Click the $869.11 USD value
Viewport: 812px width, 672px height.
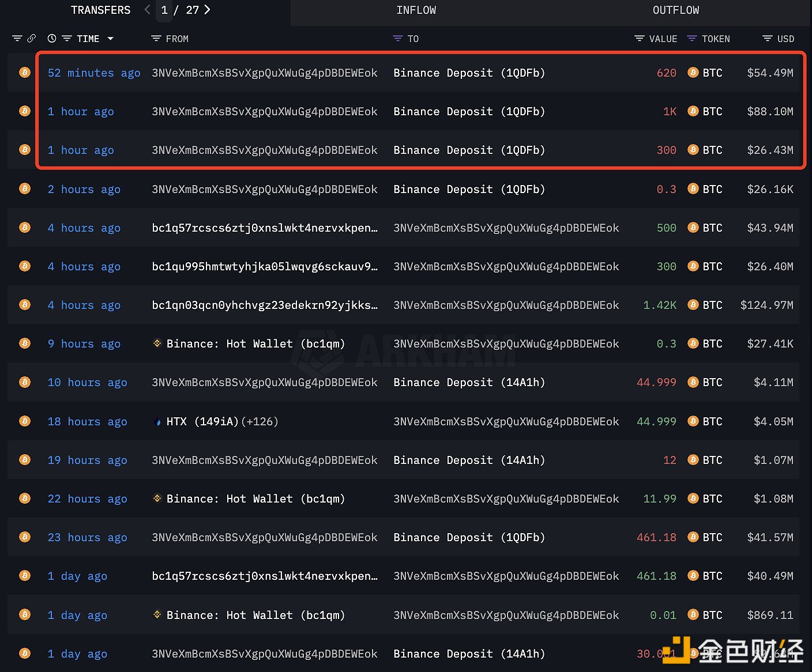770,615
